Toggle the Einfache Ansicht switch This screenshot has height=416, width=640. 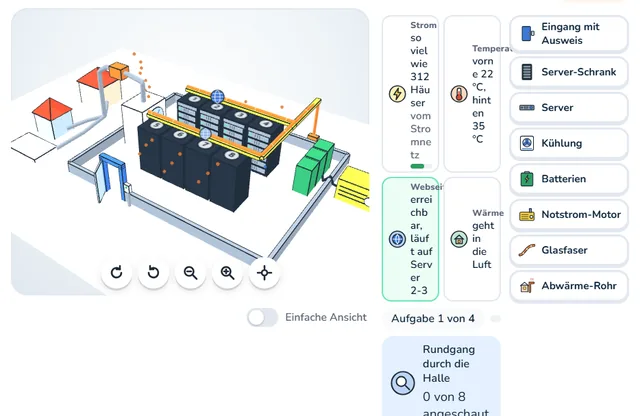[x=262, y=317]
